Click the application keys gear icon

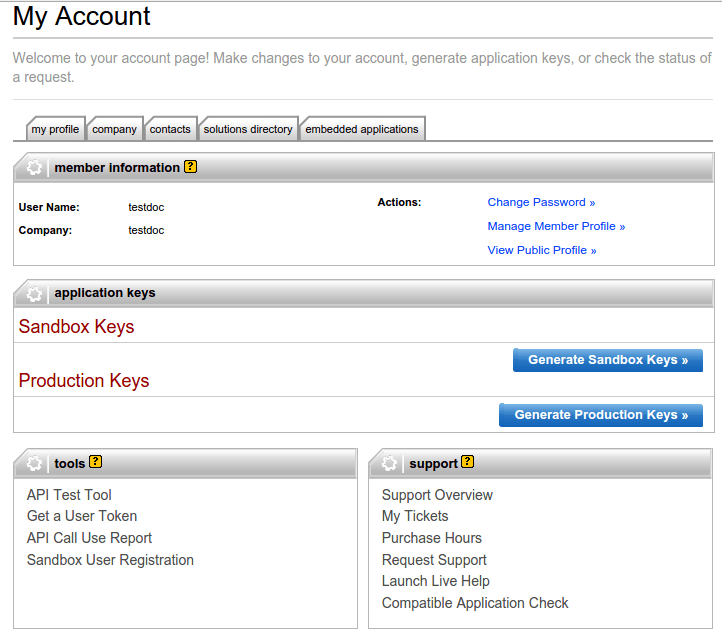34,294
